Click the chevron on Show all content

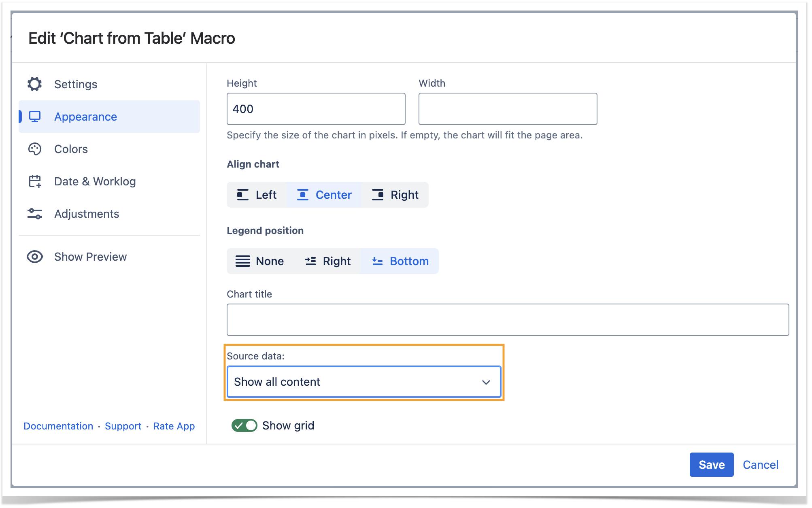(x=486, y=382)
